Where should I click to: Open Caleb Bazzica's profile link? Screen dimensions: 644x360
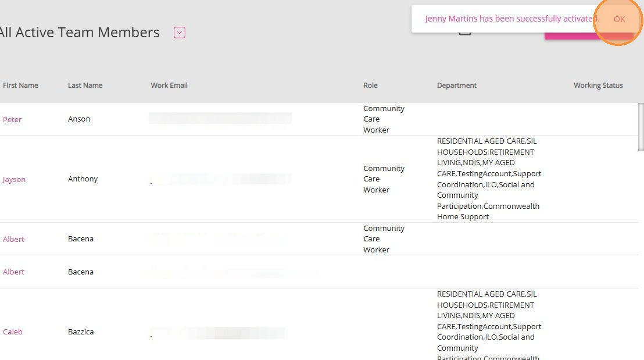point(13,332)
